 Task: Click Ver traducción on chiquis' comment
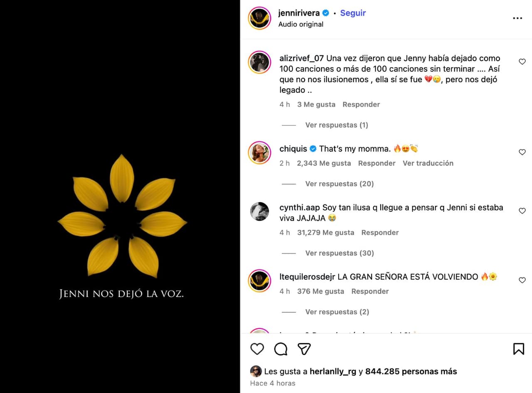coord(428,163)
